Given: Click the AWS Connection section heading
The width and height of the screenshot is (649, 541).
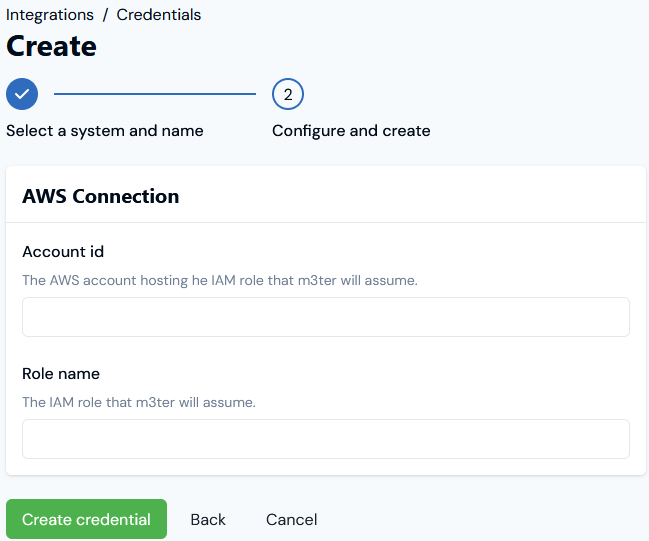Looking at the screenshot, I should pyautogui.click(x=101, y=196).
